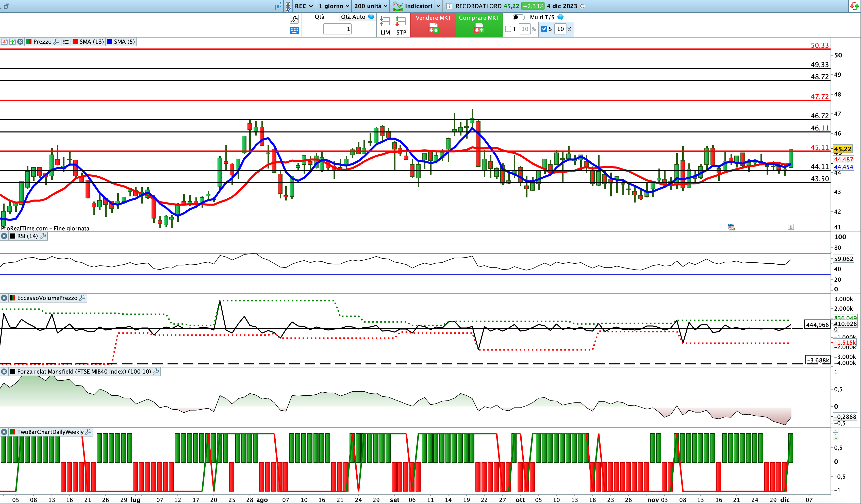This screenshot has height=504, width=861.
Task: Close the price chart panel
Action: pos(21,41)
